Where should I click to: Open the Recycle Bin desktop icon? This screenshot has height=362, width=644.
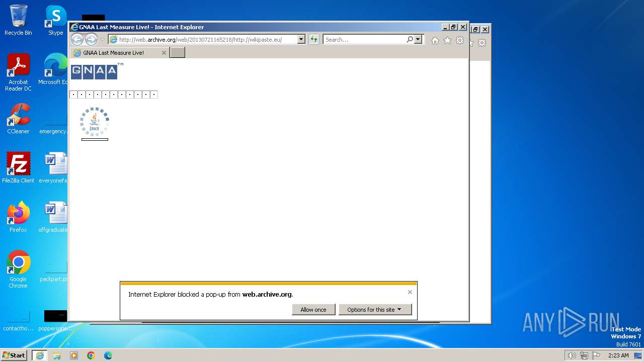(x=18, y=21)
